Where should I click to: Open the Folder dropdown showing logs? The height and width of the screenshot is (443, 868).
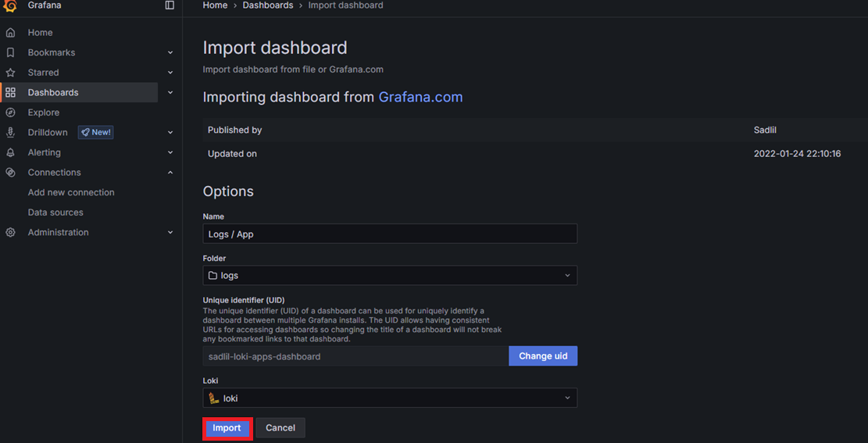tap(390, 275)
